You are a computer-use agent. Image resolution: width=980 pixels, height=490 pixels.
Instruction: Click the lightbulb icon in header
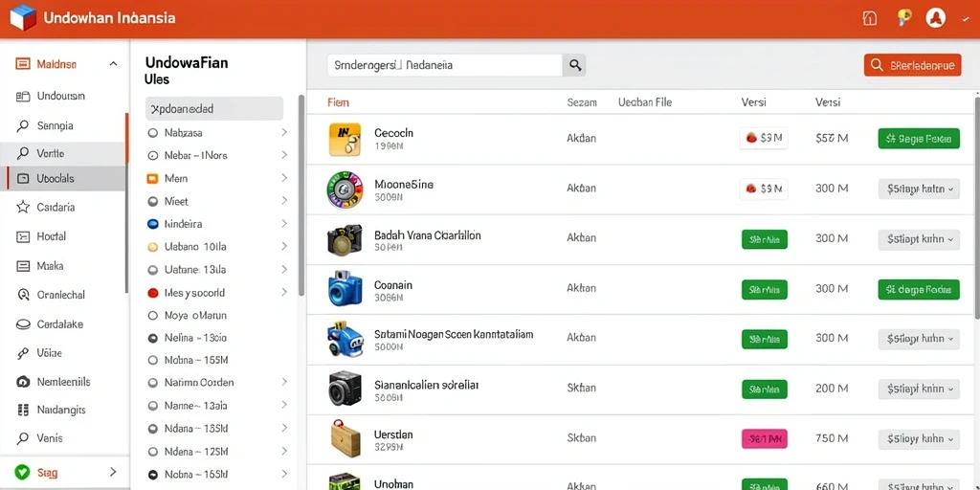pos(903,17)
